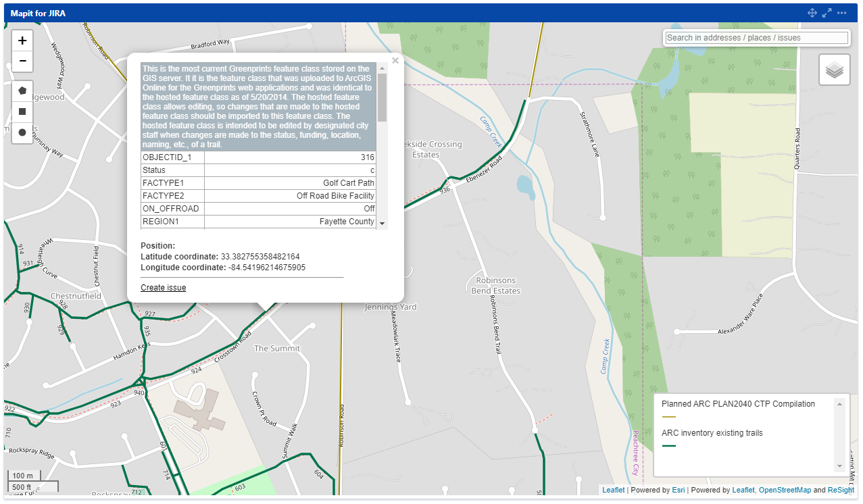Select the circle drawing tool
Image resolution: width=863 pixels, height=504 pixels.
pyautogui.click(x=22, y=132)
